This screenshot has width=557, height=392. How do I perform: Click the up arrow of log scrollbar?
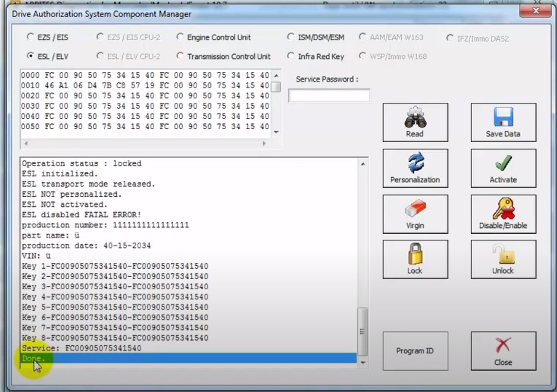[x=362, y=165]
